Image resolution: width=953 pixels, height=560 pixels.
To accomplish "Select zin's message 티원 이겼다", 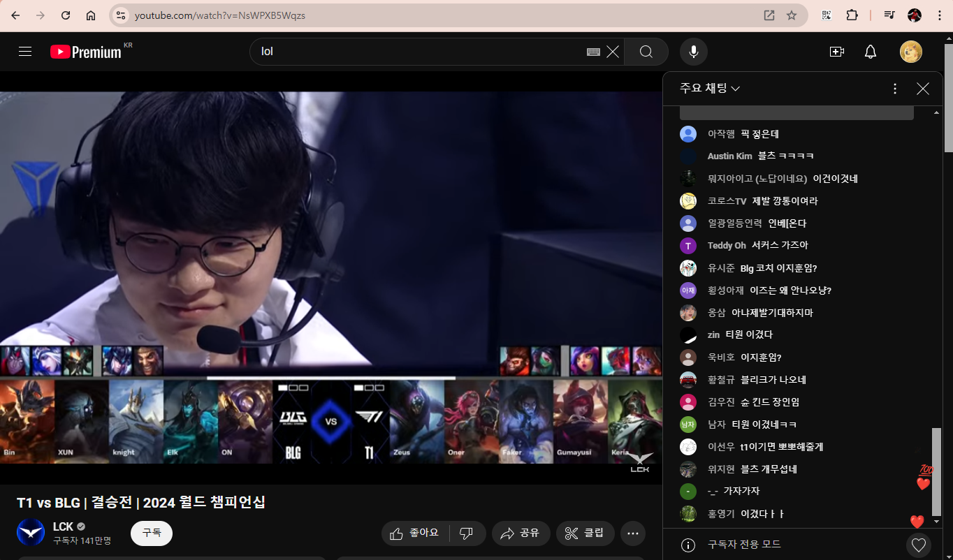I will [749, 334].
